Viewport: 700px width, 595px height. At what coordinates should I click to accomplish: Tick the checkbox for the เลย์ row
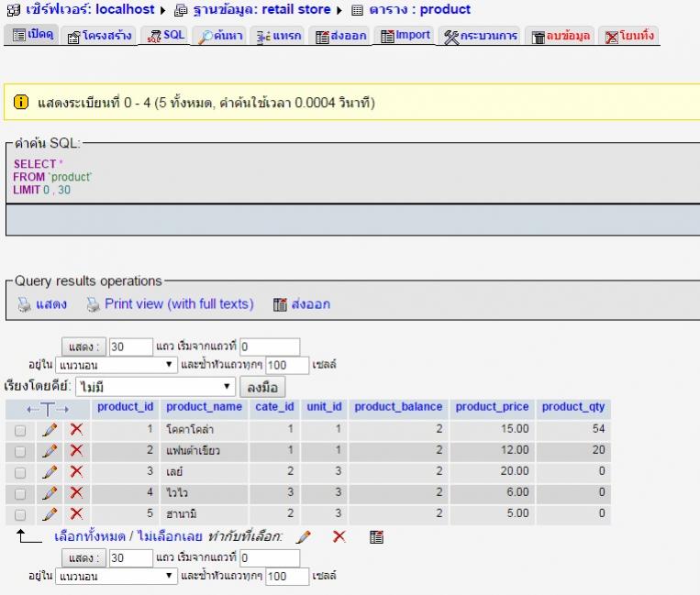(20, 472)
